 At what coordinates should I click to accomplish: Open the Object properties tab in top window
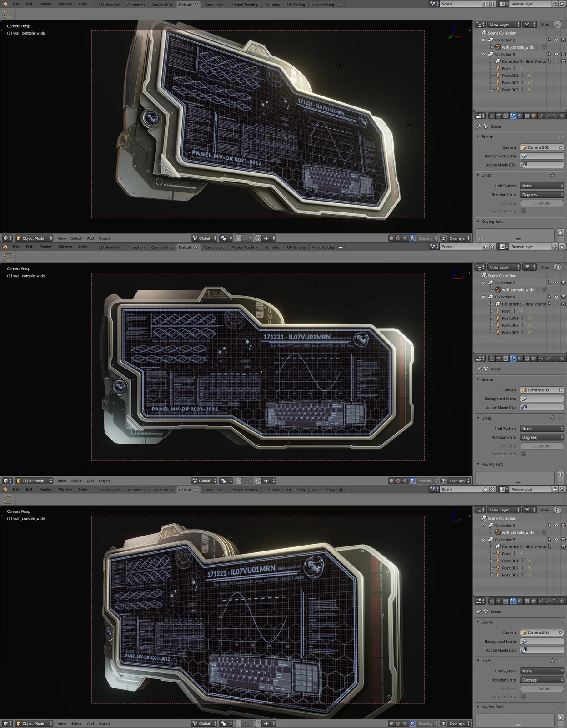point(534,116)
